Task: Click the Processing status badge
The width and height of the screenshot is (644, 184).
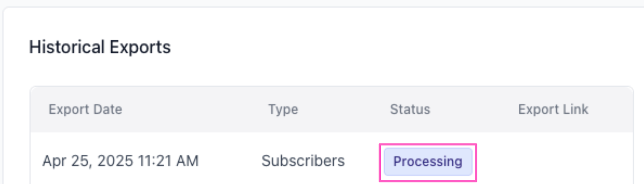Action: [427, 161]
